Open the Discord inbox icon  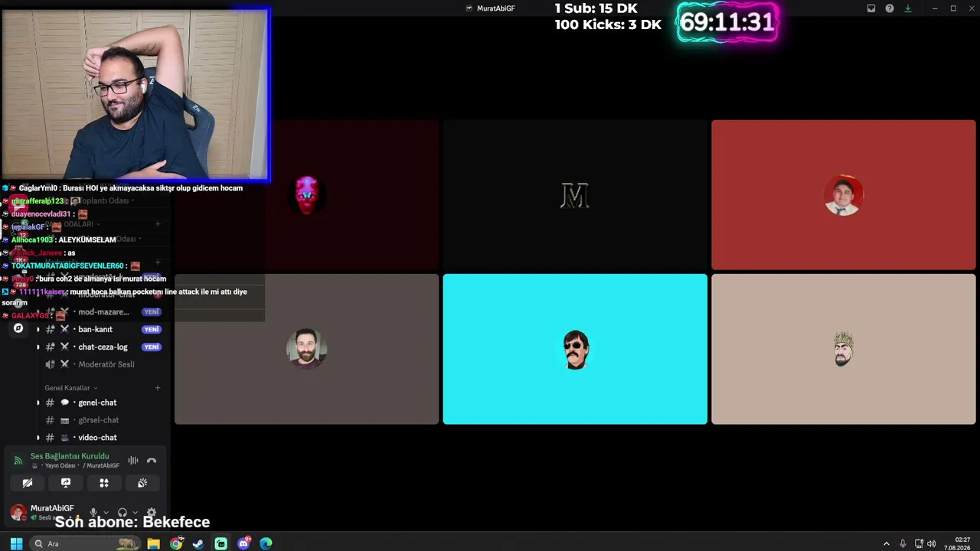(871, 8)
